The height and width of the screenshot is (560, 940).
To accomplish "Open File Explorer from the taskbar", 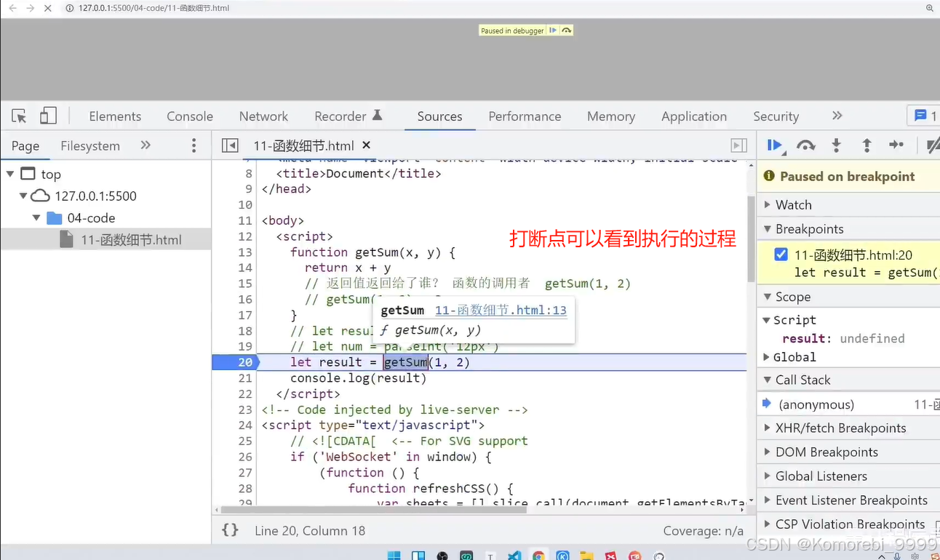I will coord(586,556).
